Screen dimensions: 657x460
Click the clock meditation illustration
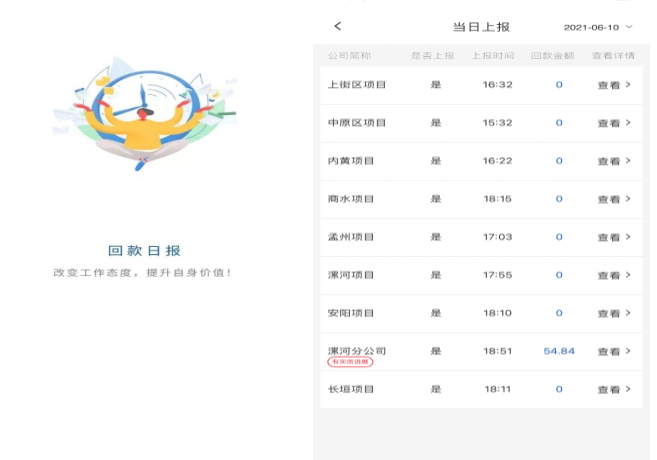tap(145, 115)
